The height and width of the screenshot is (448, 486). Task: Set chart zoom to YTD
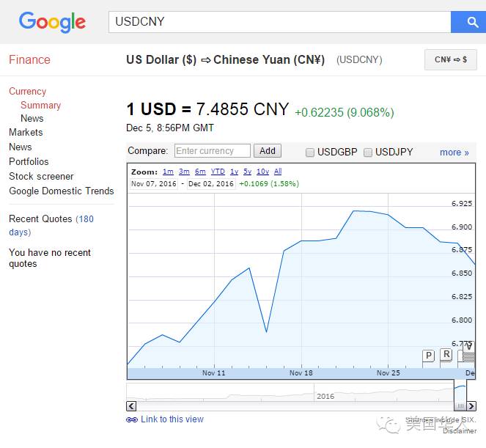click(x=218, y=172)
